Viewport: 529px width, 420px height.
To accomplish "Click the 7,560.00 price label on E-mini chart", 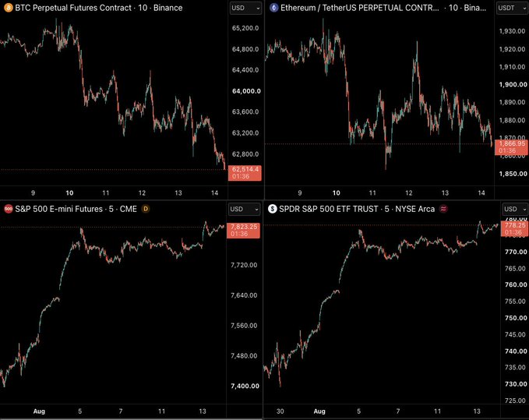I will tap(244, 326).
